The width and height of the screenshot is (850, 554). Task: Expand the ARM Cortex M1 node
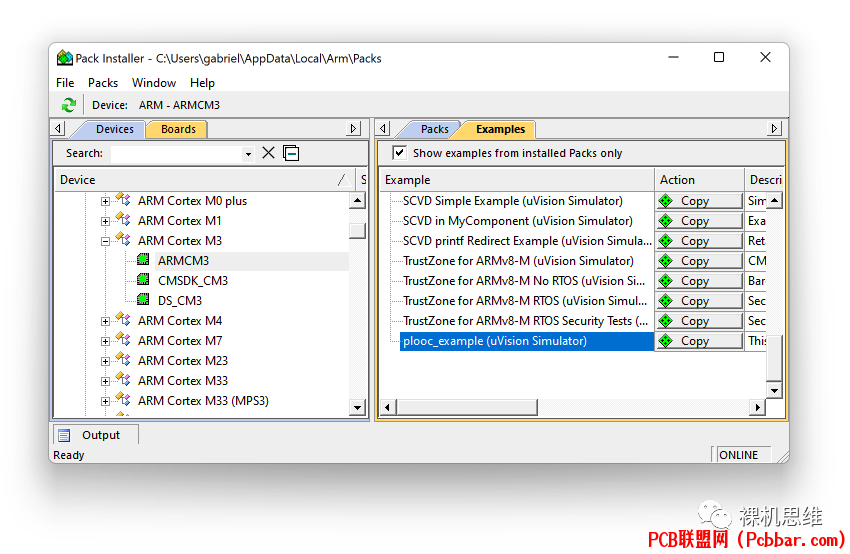(106, 222)
